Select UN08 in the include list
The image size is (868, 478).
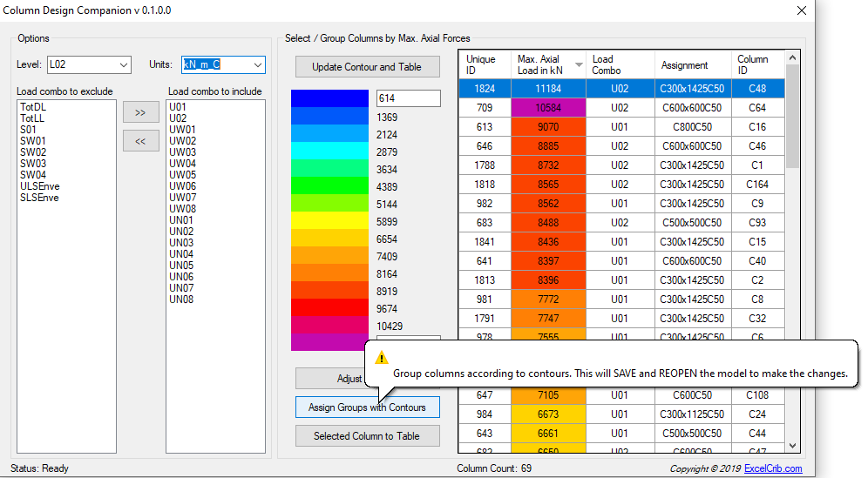point(181,300)
